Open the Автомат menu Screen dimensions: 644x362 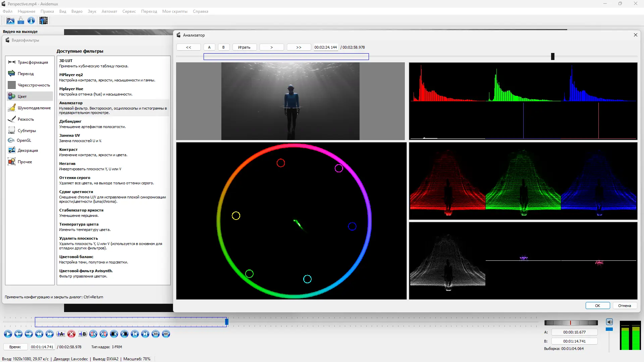(109, 11)
